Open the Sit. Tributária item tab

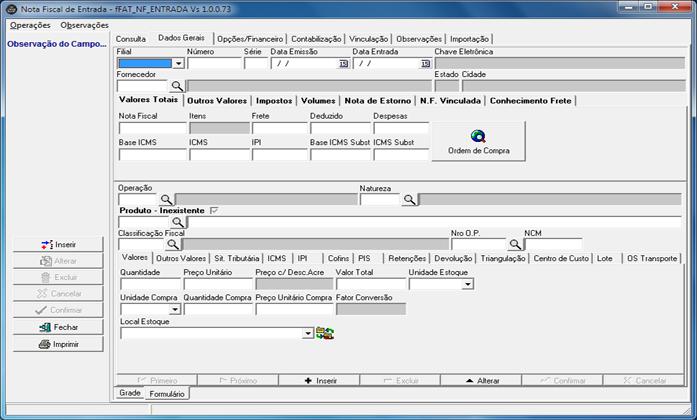click(x=236, y=259)
